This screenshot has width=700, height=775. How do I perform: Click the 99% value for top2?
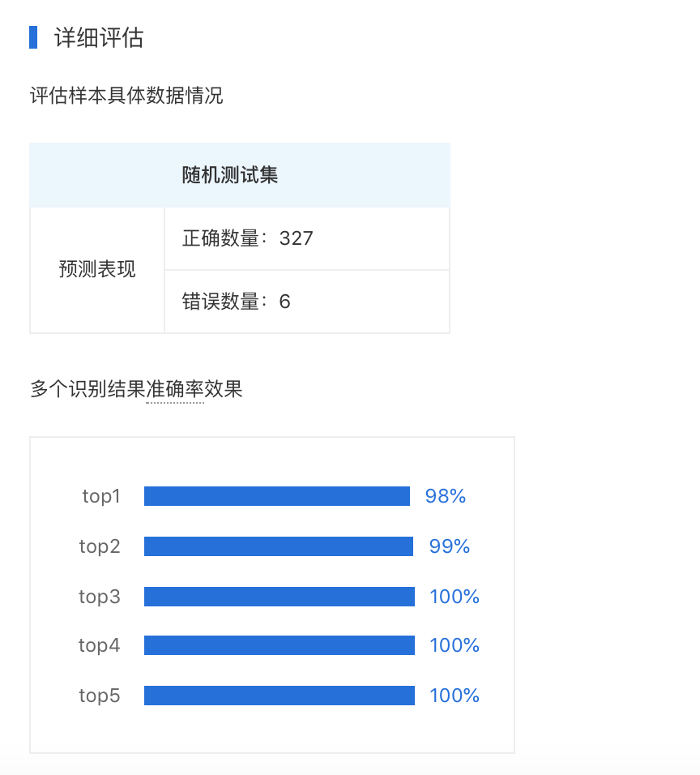(x=450, y=546)
